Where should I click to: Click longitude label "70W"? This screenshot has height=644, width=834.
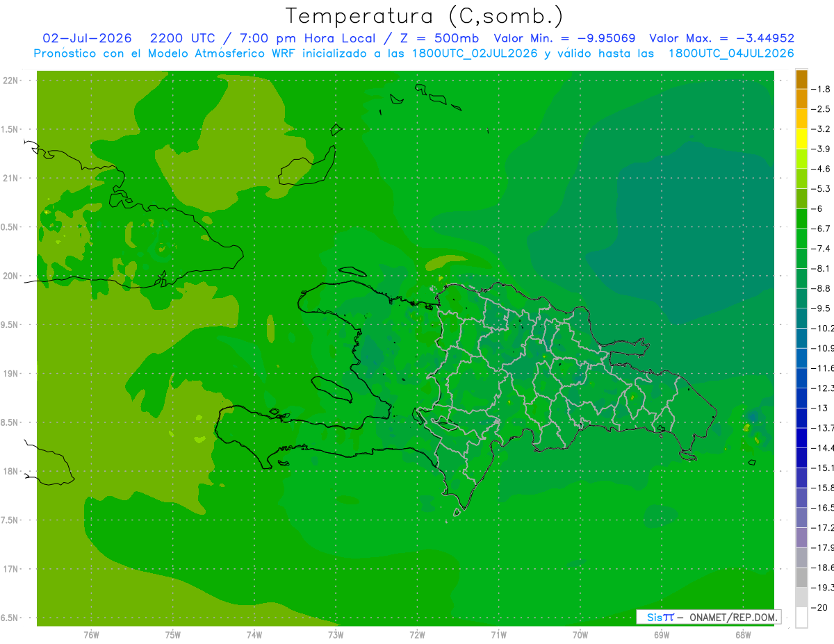pyautogui.click(x=580, y=635)
